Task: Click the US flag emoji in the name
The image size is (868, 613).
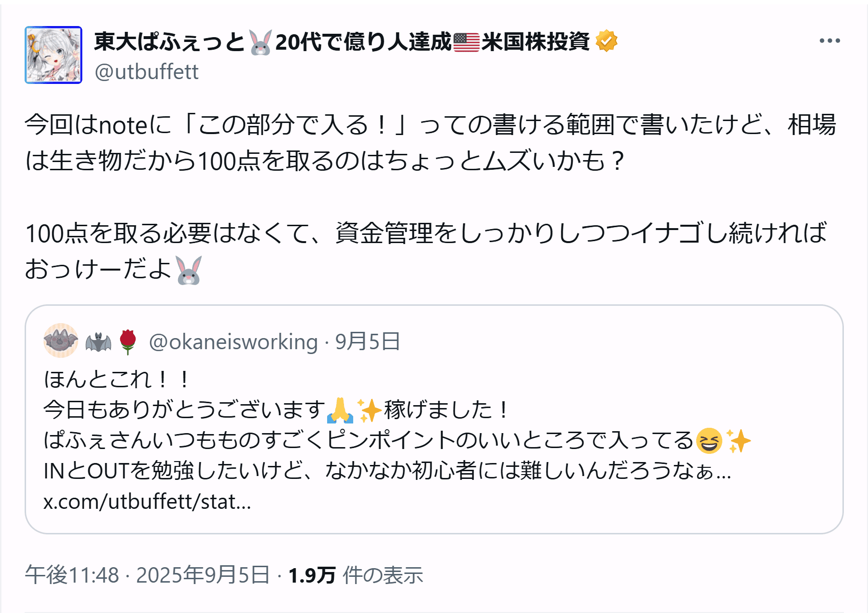Action: [466, 41]
